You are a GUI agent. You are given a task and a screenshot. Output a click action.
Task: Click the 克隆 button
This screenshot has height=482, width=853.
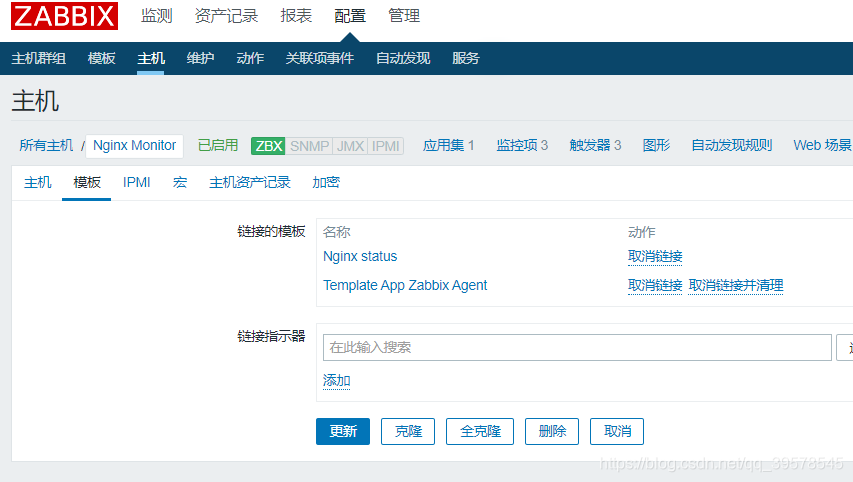[408, 431]
